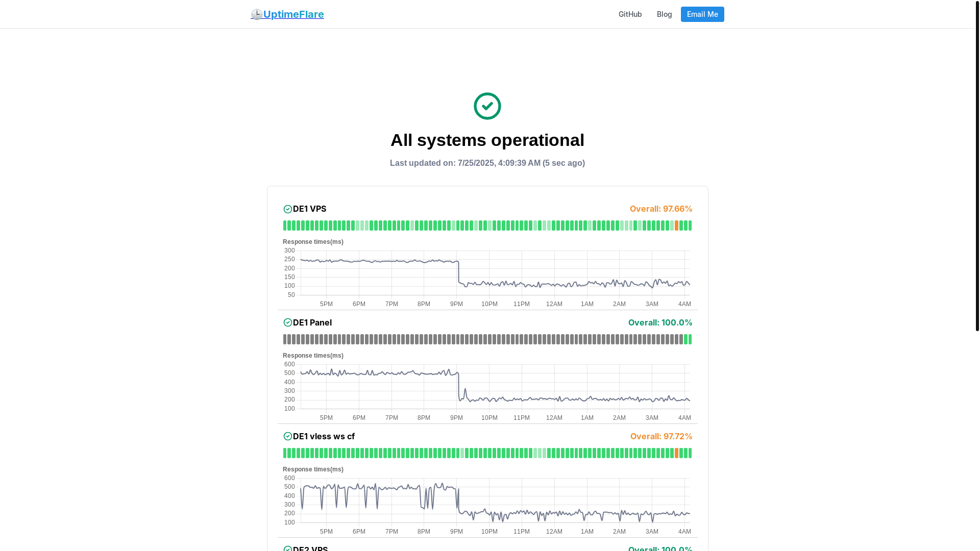Click the status check icon beside DE1 VPS
The image size is (980, 551).
point(288,209)
